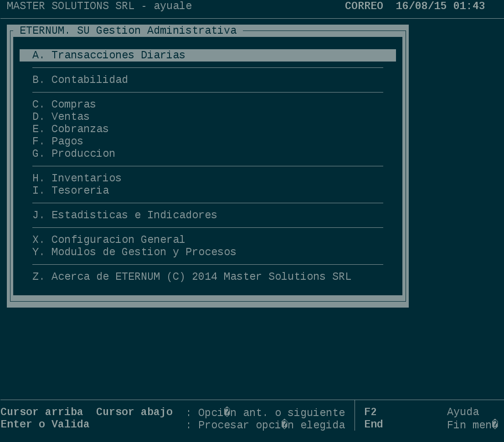Open Z. Acerca de ETERNUM entry
The height and width of the screenshot is (442, 504).
[191, 277]
